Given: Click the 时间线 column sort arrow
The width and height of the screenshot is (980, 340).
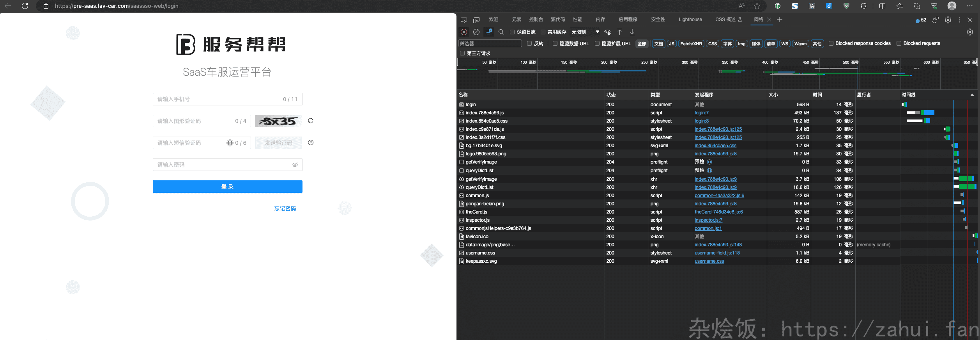Looking at the screenshot, I should [972, 95].
